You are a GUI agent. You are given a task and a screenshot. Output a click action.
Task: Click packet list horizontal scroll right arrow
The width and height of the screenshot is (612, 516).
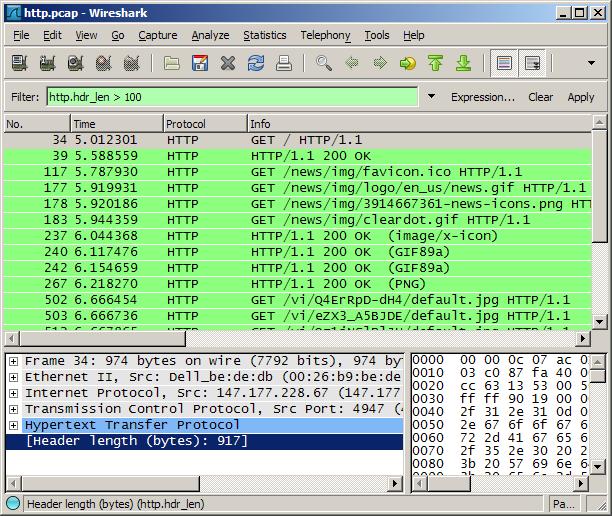point(583,338)
